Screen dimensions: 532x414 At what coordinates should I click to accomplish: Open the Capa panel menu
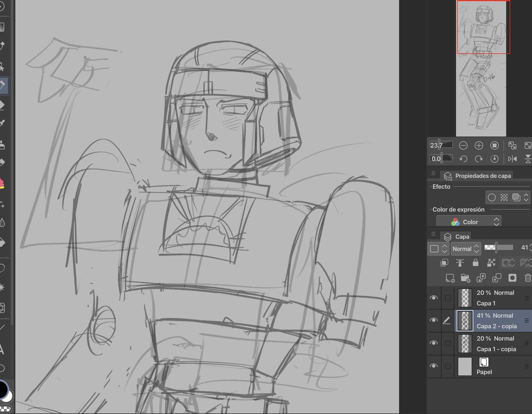(x=433, y=235)
